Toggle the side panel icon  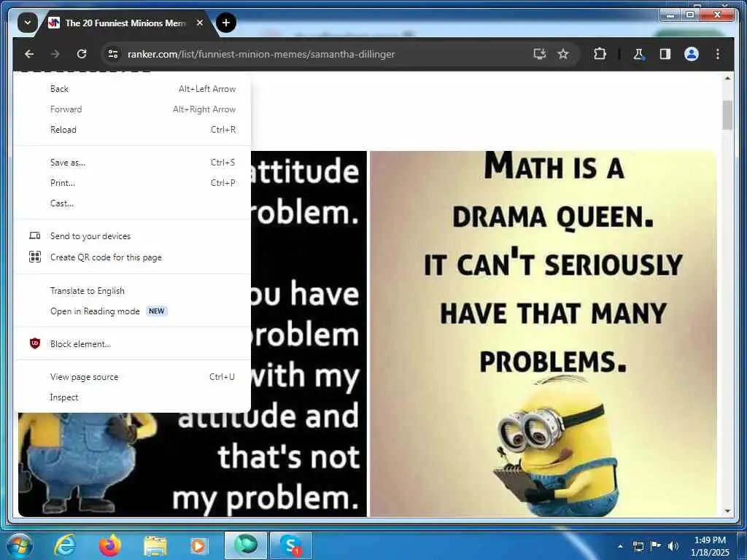pos(665,54)
